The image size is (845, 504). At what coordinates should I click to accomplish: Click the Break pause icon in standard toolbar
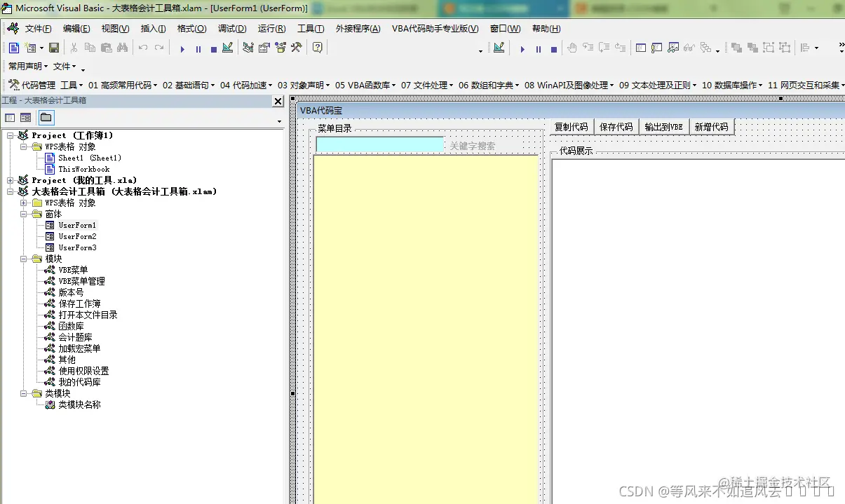pos(198,48)
